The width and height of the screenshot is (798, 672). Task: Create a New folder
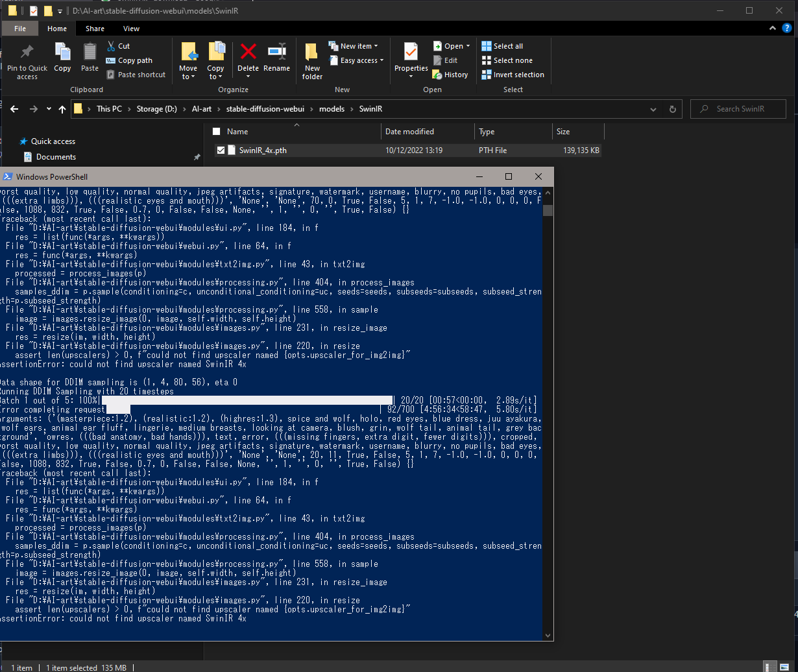click(312, 62)
